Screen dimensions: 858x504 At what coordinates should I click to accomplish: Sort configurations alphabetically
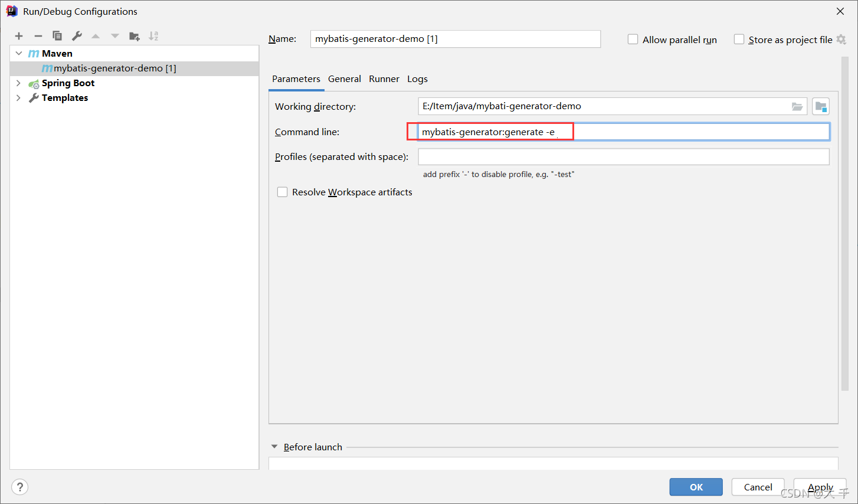pyautogui.click(x=153, y=36)
